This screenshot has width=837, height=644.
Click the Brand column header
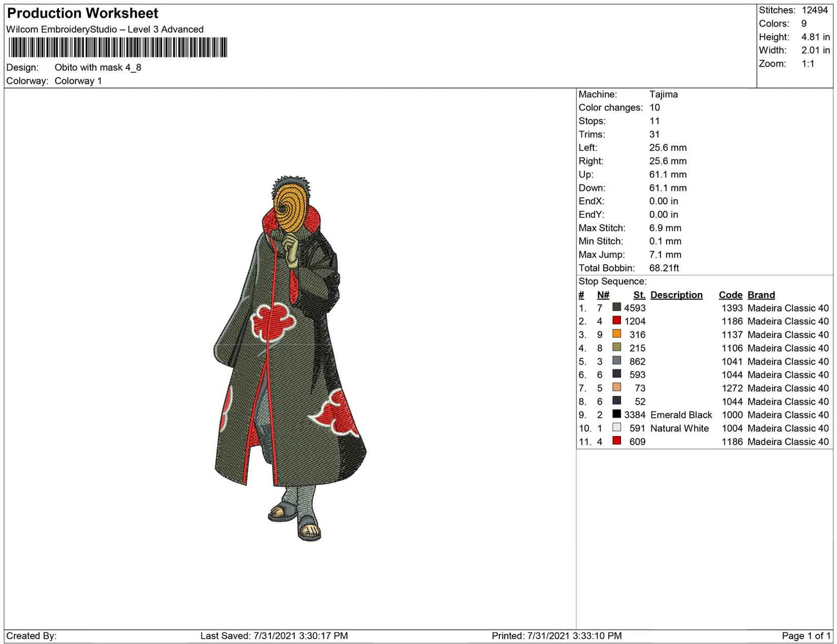click(x=761, y=295)
